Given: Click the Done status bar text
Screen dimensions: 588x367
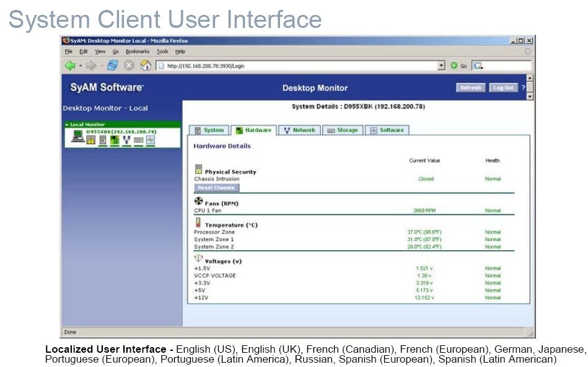Looking at the screenshot, I should (70, 332).
